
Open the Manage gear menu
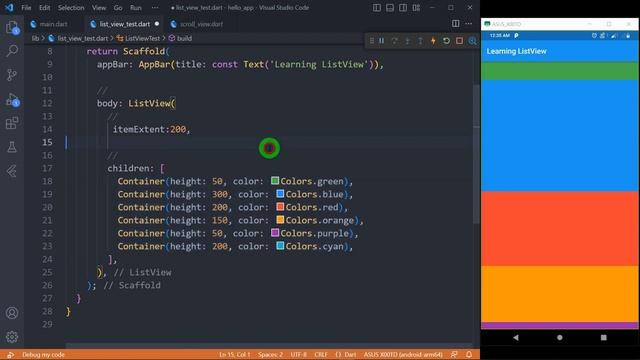[x=12, y=337]
